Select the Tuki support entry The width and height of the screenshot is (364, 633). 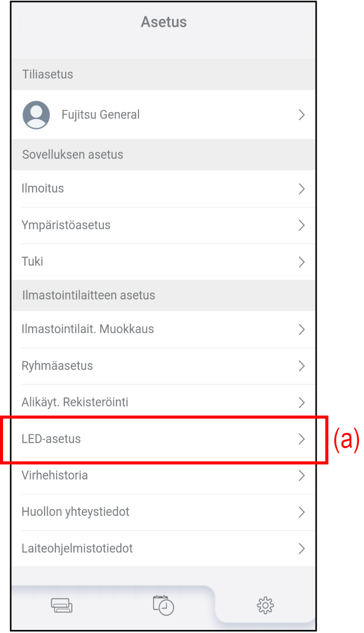click(x=33, y=262)
